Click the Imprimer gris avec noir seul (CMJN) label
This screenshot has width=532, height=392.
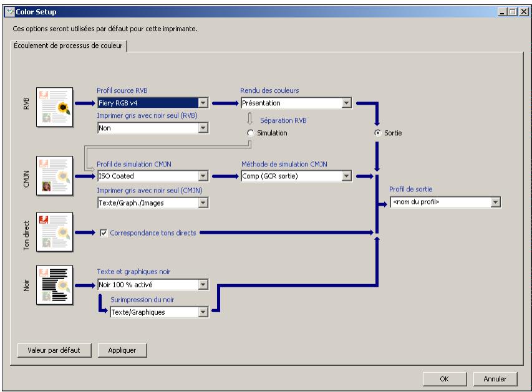150,191
